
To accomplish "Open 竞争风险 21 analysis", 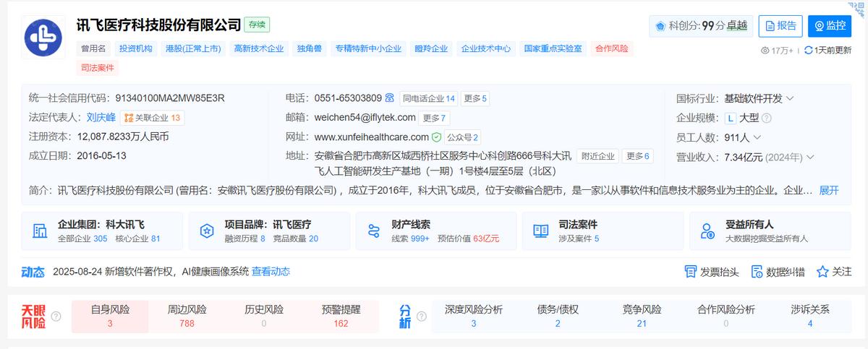I will tap(642, 316).
